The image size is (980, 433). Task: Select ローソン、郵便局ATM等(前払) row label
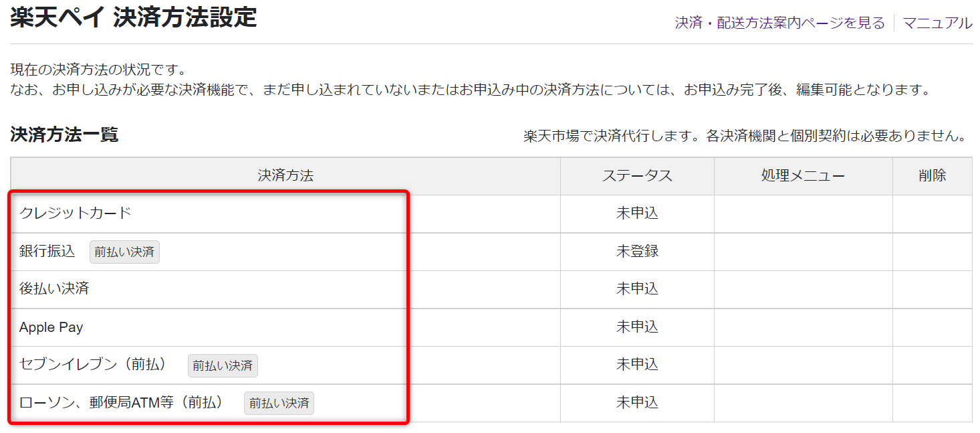coord(121,403)
